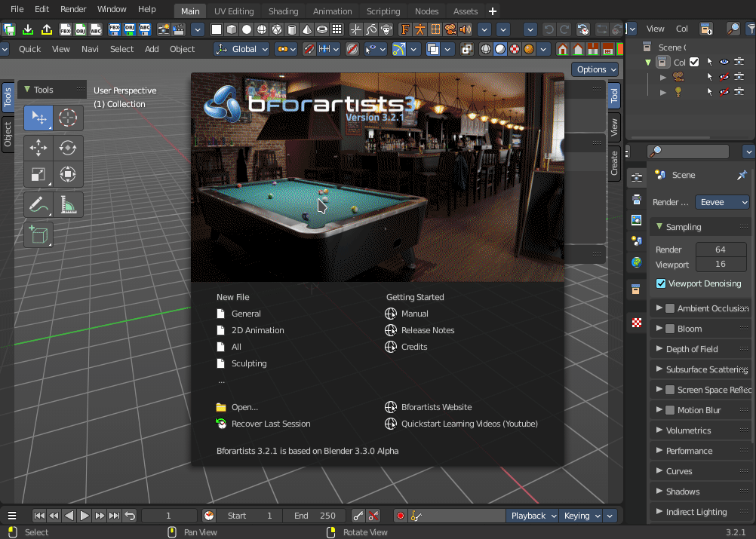Add a torus mesh from toolbar
Viewport: 756px width, 539px height.
[321, 29]
